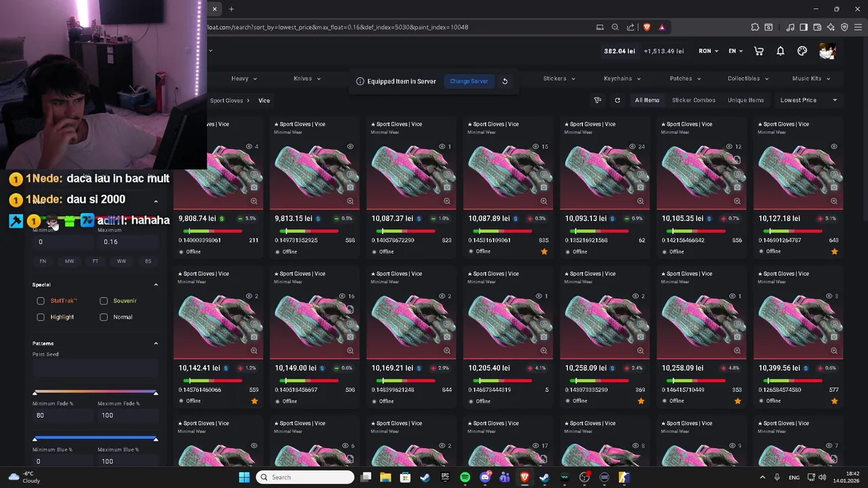Open the Collectibles menu

[748, 79]
